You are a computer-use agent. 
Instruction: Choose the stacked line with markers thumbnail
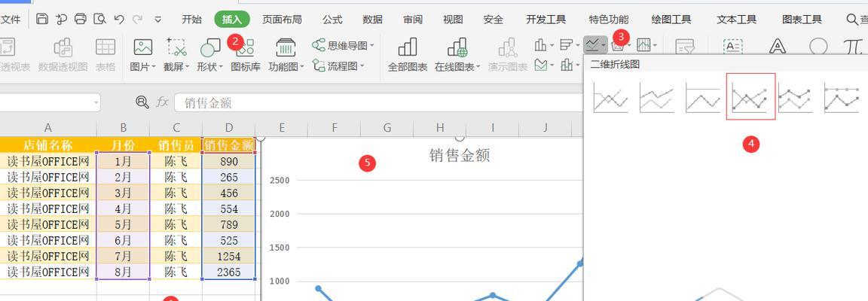[795, 97]
